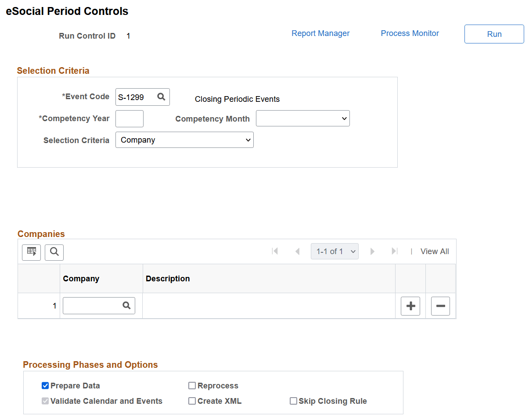Uncheck the Prepare Data option
Viewport: 529px width, 420px height.
(x=45, y=385)
